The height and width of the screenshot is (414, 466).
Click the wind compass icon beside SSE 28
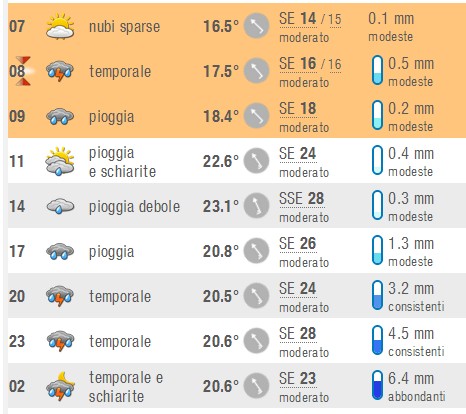pyautogui.click(x=256, y=206)
